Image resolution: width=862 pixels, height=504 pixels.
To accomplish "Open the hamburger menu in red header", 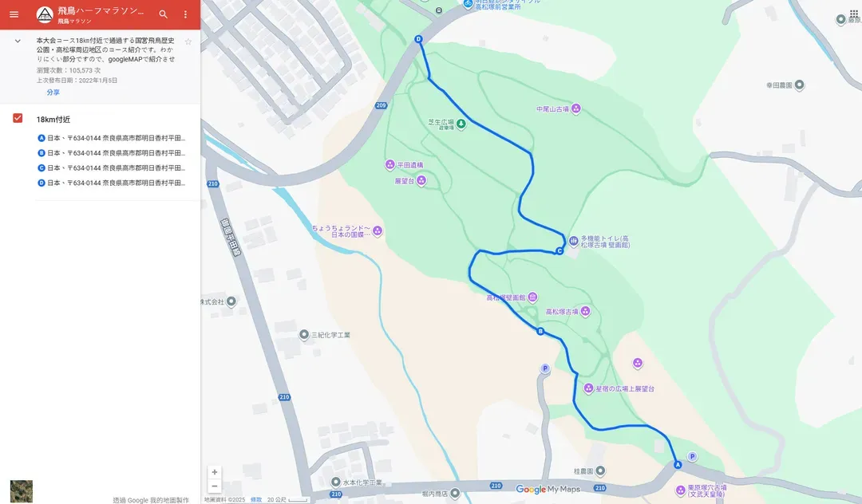I will point(14,14).
